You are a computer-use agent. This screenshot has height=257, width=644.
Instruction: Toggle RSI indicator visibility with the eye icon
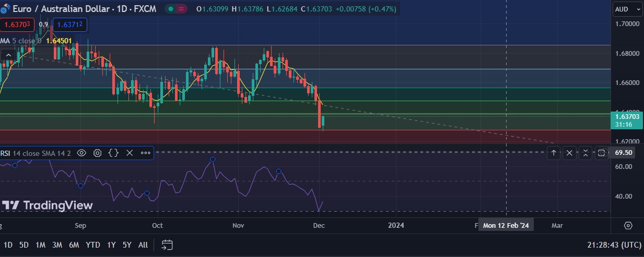pyautogui.click(x=81, y=153)
